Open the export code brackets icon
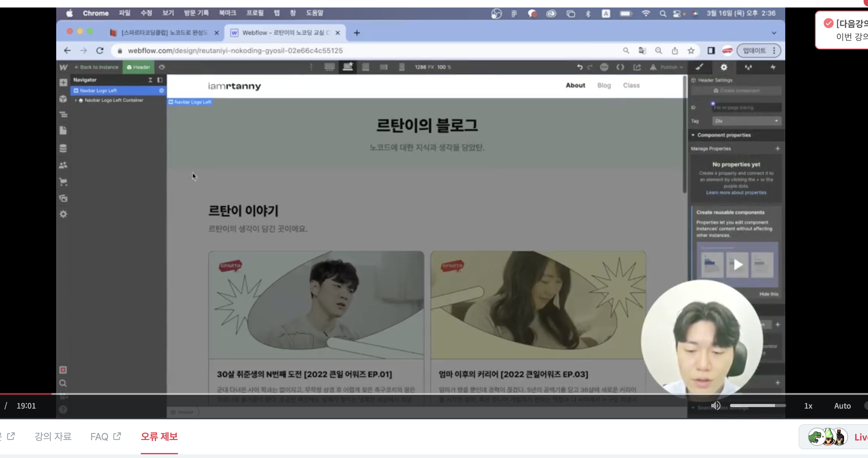Viewport: 868px width, 458px height. pyautogui.click(x=620, y=67)
